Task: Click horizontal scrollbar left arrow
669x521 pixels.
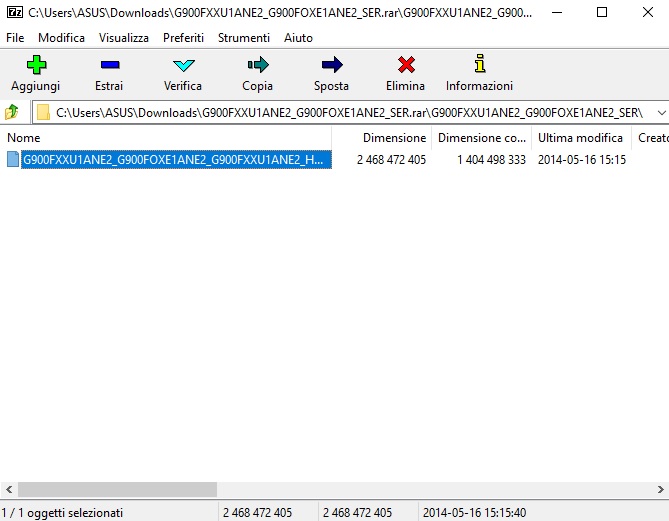Action: (x=9, y=489)
